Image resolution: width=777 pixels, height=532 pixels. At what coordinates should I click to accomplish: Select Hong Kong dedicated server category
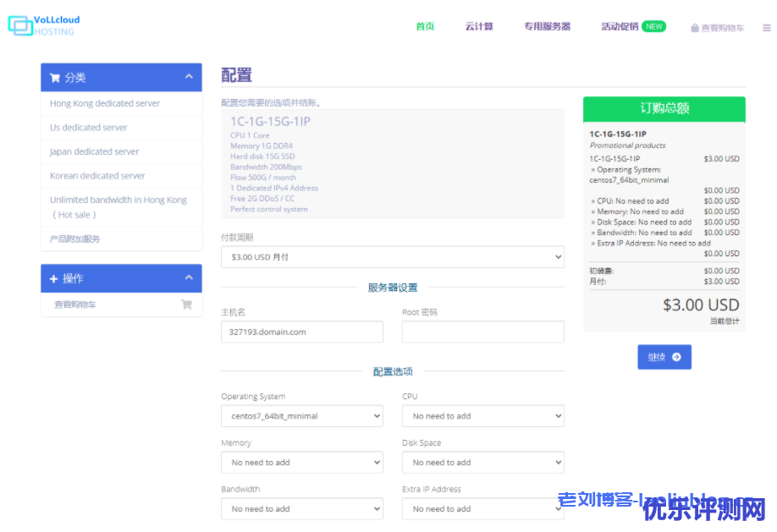pyautogui.click(x=105, y=103)
